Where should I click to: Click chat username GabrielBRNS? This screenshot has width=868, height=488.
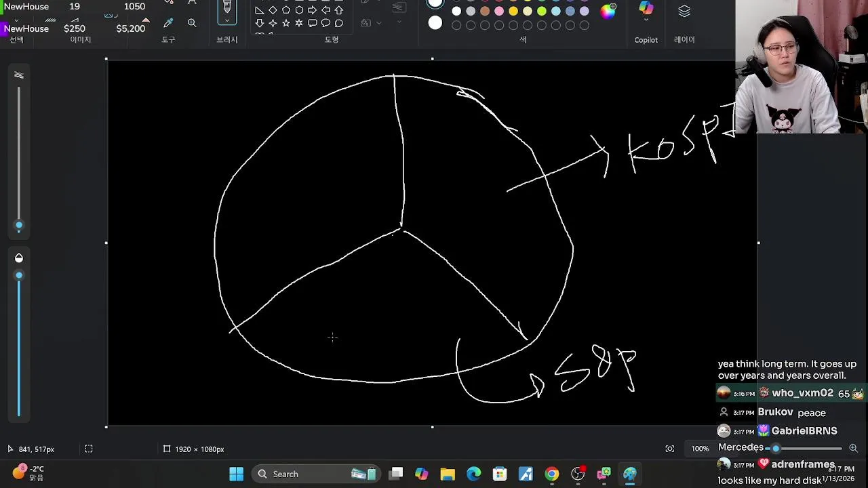point(804,430)
